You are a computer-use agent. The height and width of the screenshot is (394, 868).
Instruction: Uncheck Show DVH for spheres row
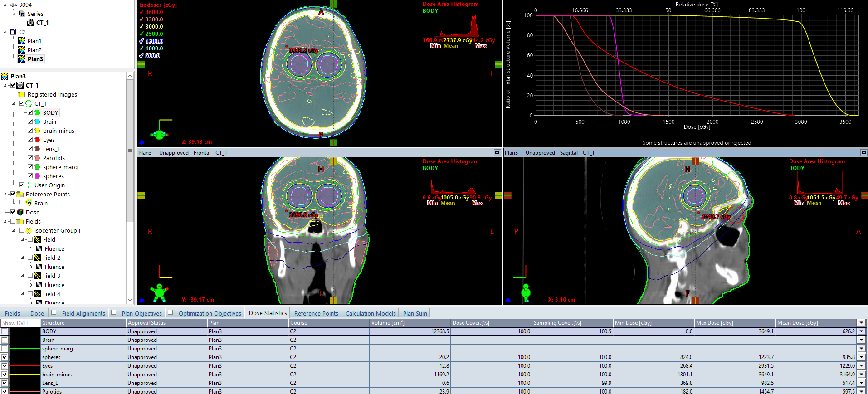click(x=5, y=357)
